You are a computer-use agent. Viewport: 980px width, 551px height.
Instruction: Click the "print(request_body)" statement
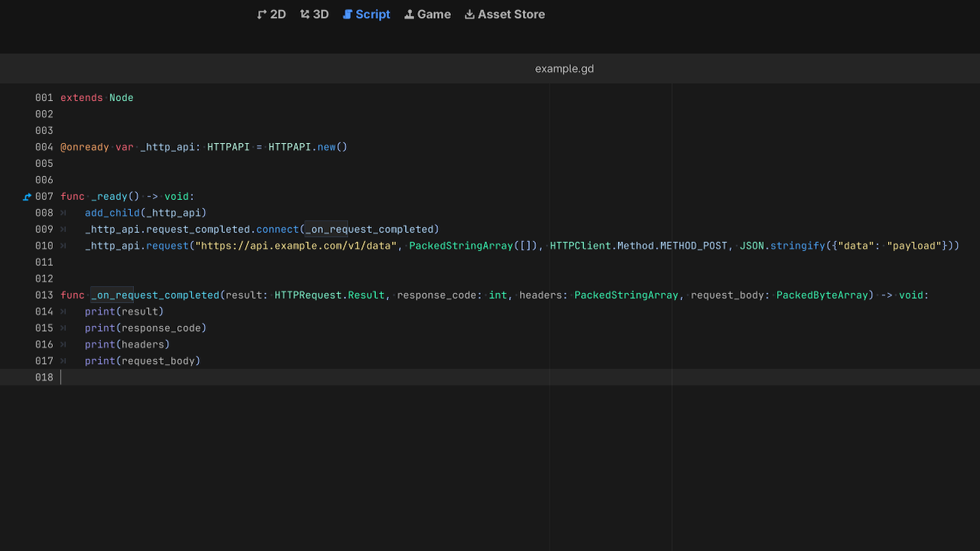[x=143, y=361]
